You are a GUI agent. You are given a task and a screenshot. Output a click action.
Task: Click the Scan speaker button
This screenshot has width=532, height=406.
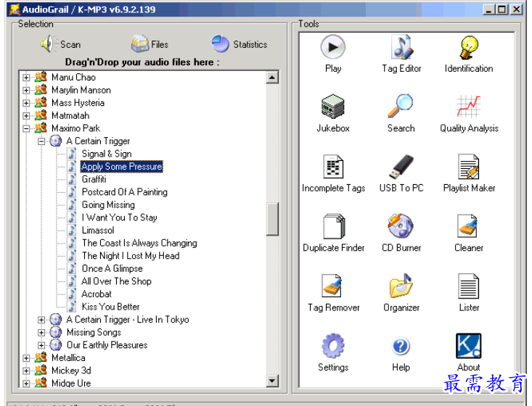coord(60,44)
